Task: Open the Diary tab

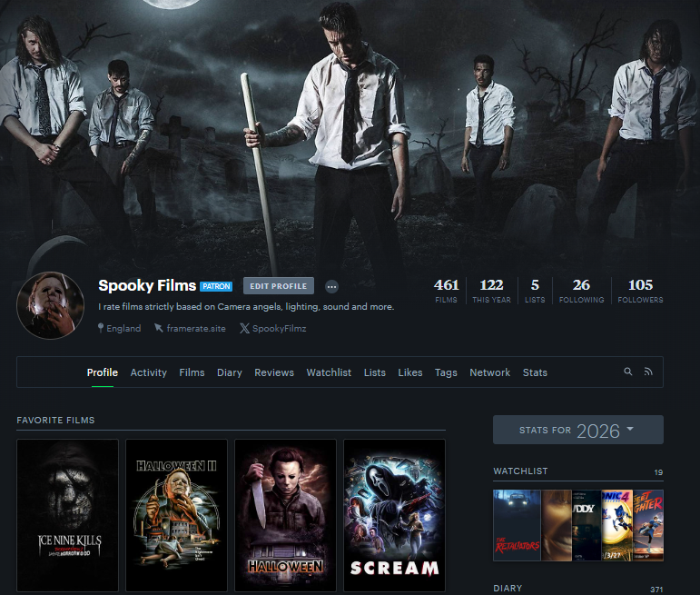Action: (x=230, y=372)
